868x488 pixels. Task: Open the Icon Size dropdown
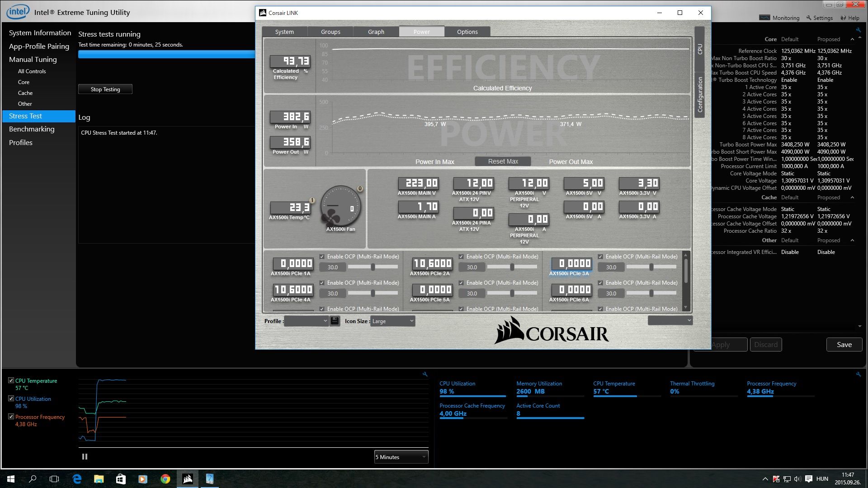click(x=392, y=321)
